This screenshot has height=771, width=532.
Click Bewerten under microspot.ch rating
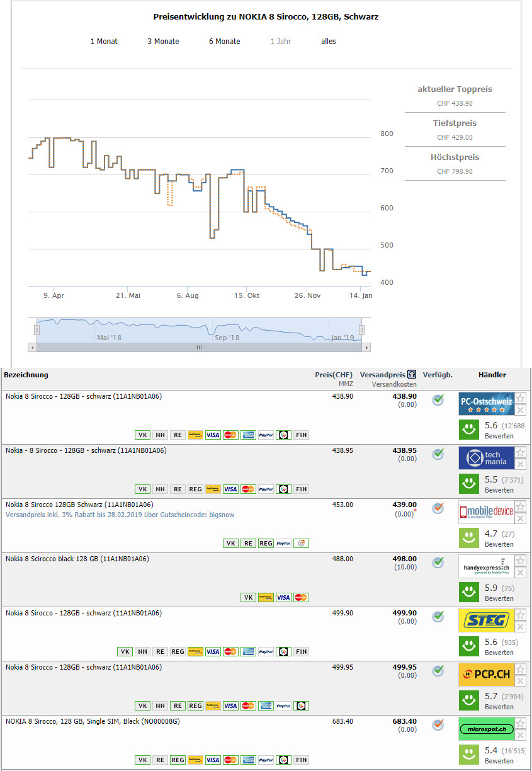tap(499, 761)
